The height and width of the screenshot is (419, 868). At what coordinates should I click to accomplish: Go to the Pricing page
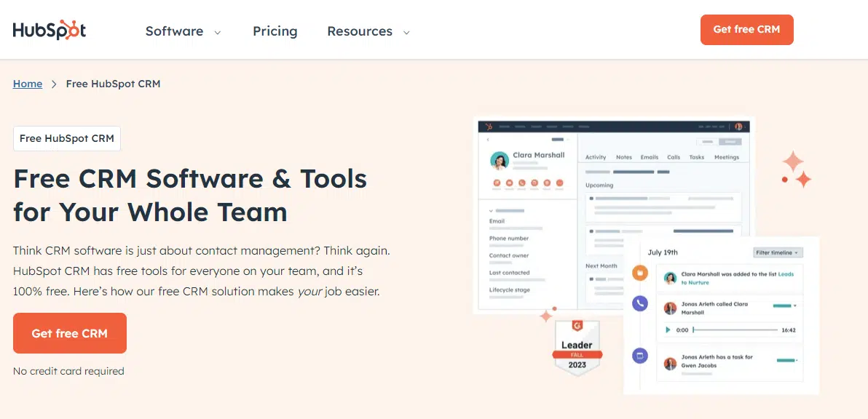point(275,31)
